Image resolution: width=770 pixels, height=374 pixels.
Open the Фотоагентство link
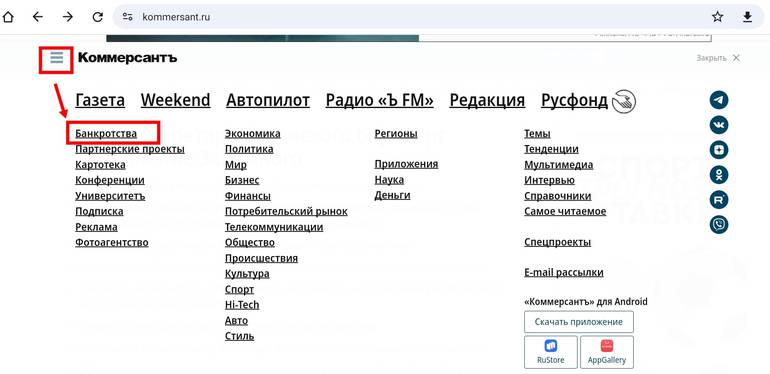click(x=111, y=242)
